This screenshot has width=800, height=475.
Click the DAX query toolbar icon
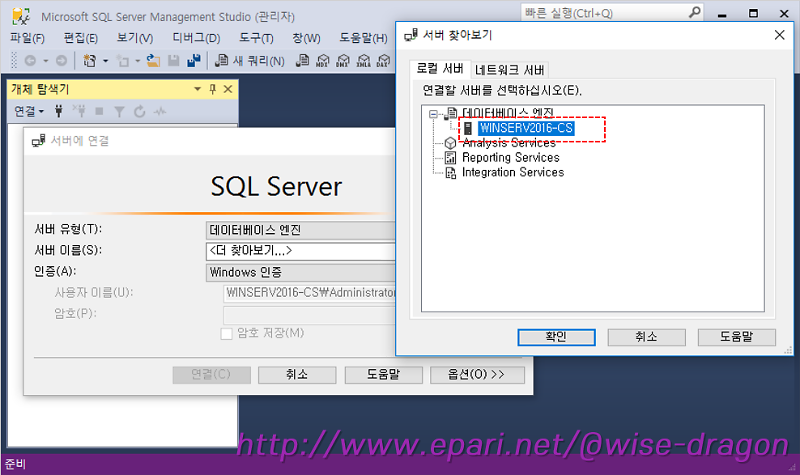(383, 61)
